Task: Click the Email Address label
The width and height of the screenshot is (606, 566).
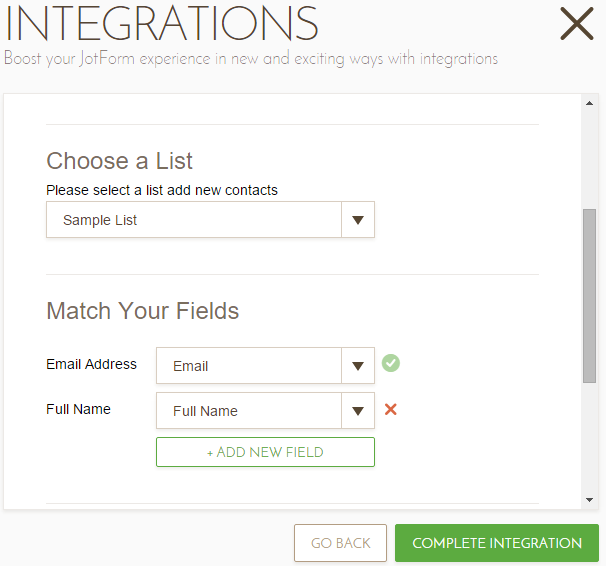Action: [x=91, y=364]
